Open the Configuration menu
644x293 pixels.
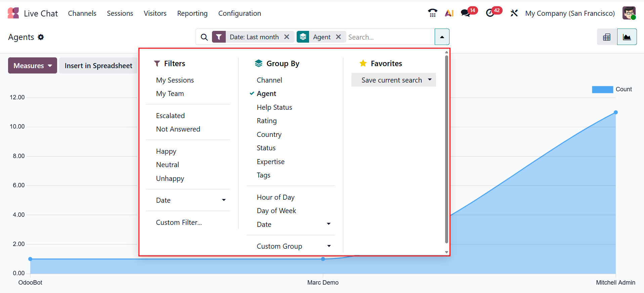tap(240, 13)
